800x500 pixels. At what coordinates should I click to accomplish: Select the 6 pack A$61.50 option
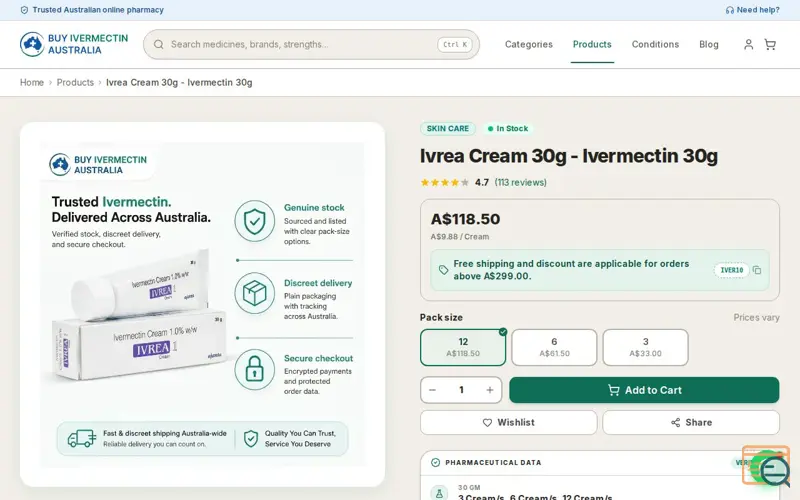coord(554,347)
